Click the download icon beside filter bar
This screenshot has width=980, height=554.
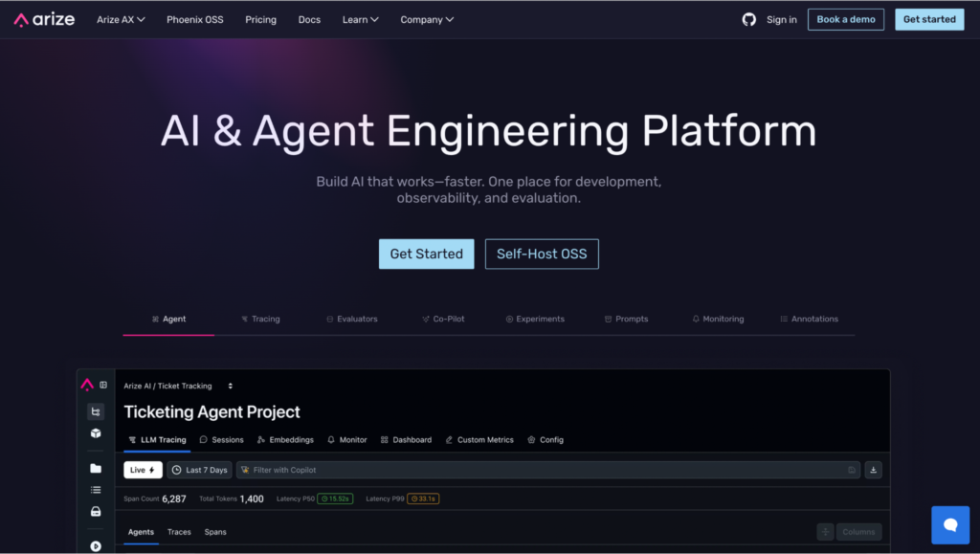[873, 470]
